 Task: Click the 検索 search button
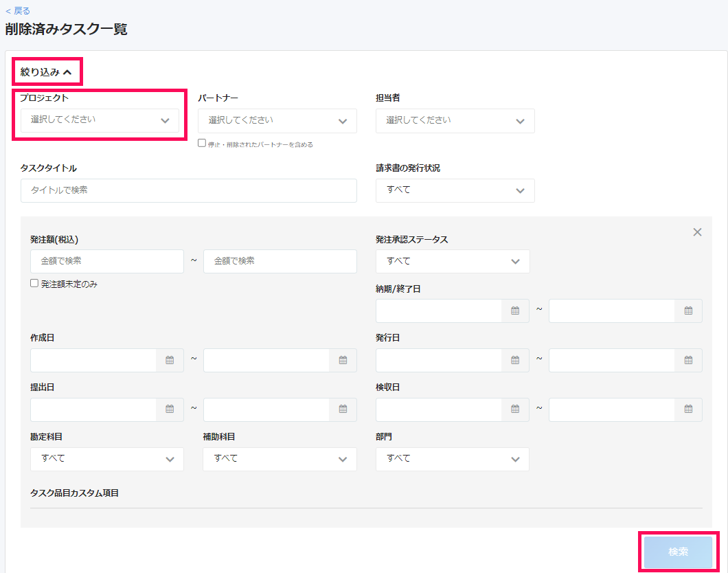click(x=678, y=552)
